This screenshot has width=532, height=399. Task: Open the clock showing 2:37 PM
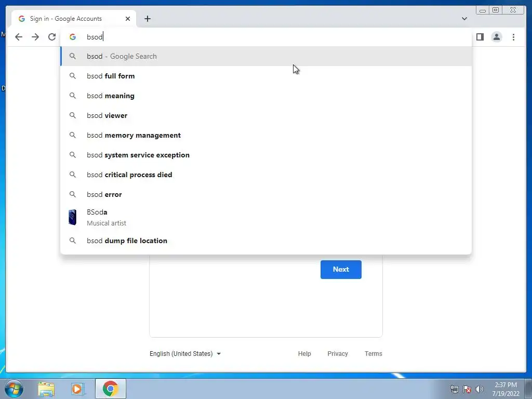506,389
